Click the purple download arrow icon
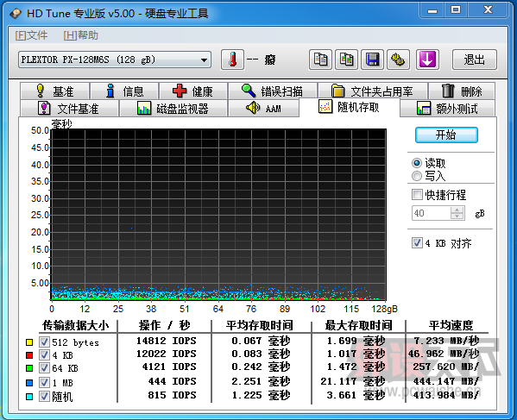This screenshot has height=420, width=517. click(x=427, y=60)
